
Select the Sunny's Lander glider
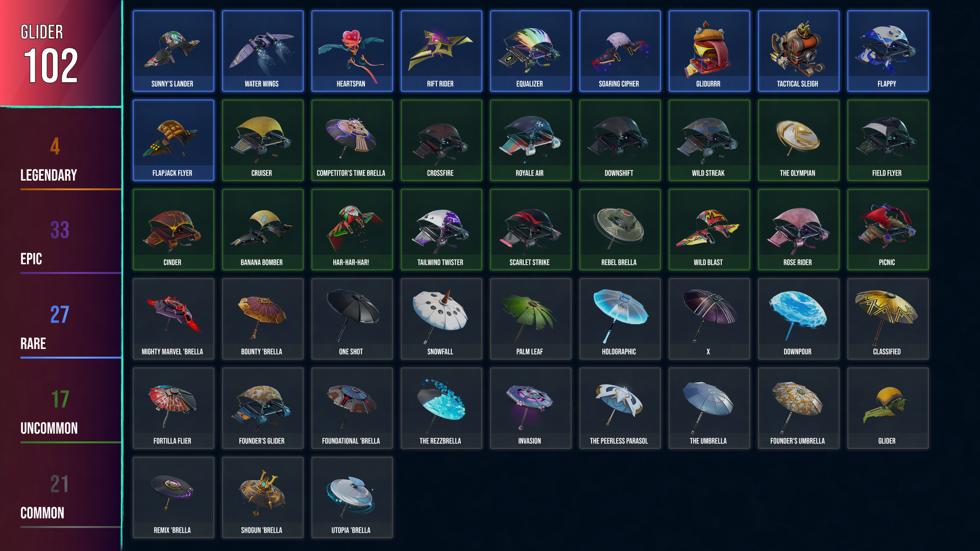pyautogui.click(x=173, y=51)
